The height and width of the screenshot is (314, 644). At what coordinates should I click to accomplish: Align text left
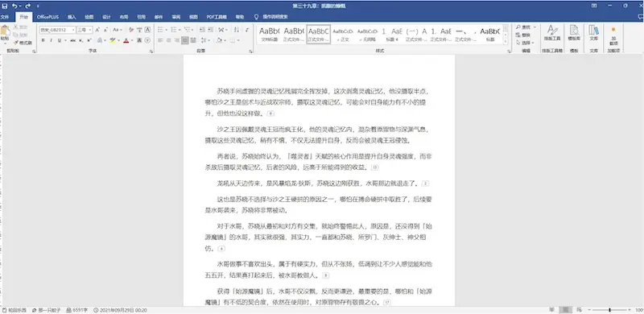coord(160,40)
